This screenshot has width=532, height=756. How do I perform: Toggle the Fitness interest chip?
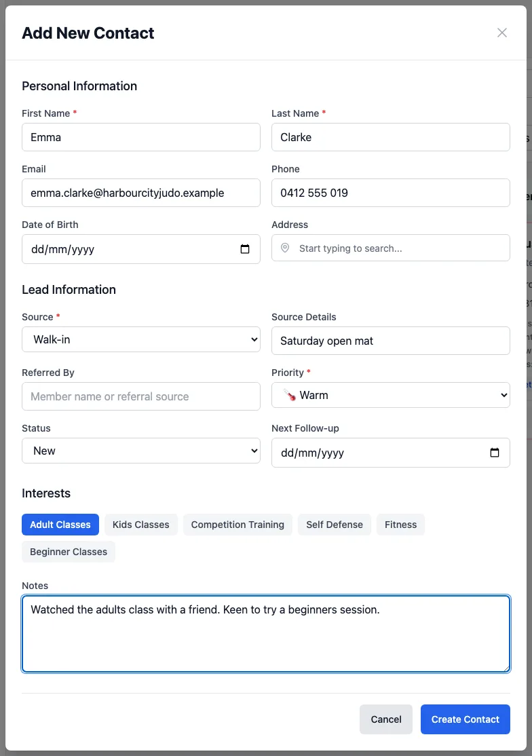400,525
